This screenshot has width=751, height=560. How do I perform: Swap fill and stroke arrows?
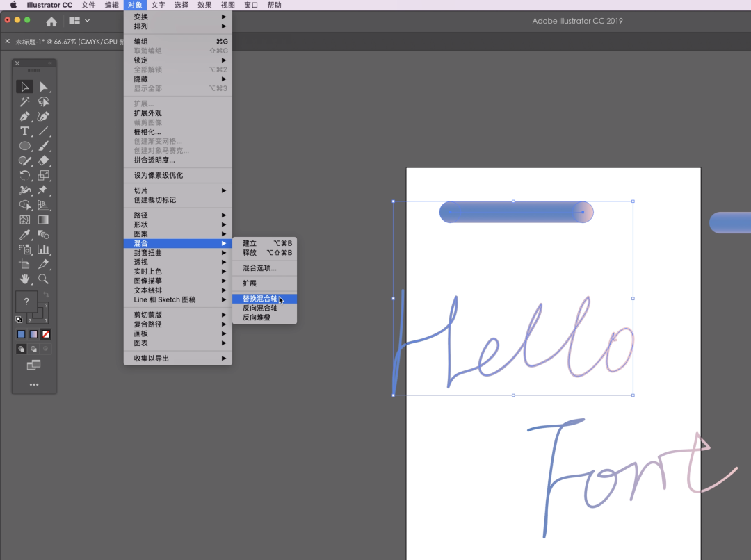click(46, 295)
